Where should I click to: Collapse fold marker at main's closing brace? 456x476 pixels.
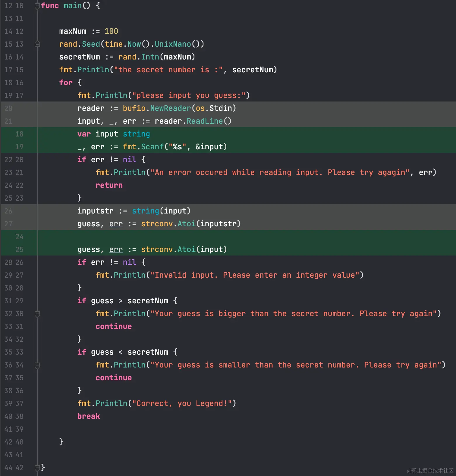[37, 468]
